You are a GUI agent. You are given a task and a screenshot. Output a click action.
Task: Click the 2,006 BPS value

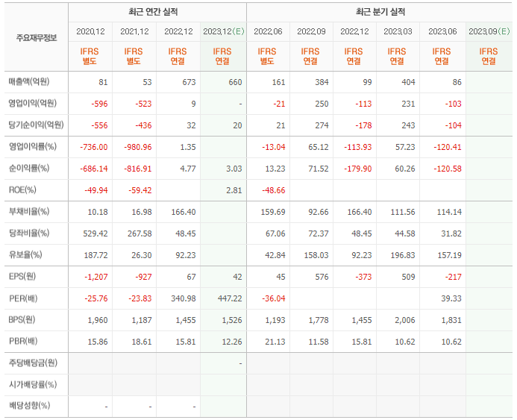coord(405,320)
